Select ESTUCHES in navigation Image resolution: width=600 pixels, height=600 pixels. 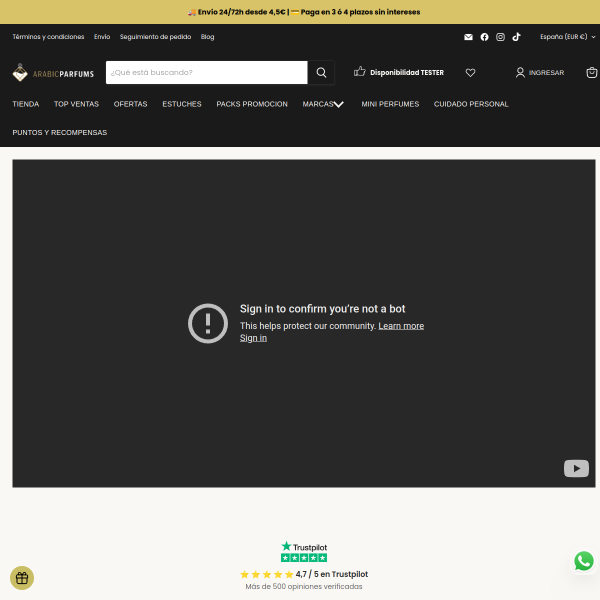pyautogui.click(x=182, y=104)
